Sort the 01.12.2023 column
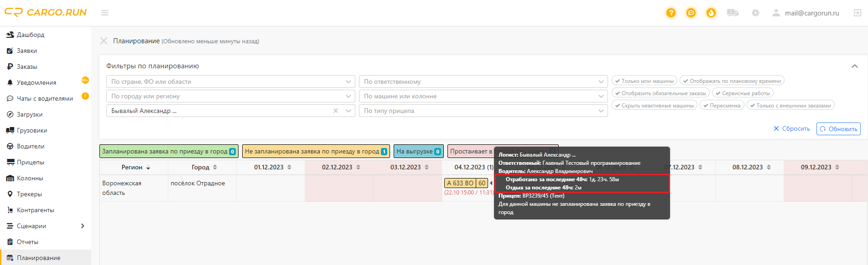This screenshot has height=265, width=868. pyautogui.click(x=289, y=167)
